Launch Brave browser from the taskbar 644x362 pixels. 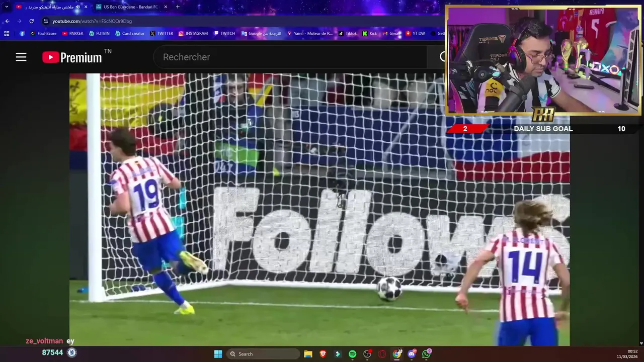(x=323, y=354)
